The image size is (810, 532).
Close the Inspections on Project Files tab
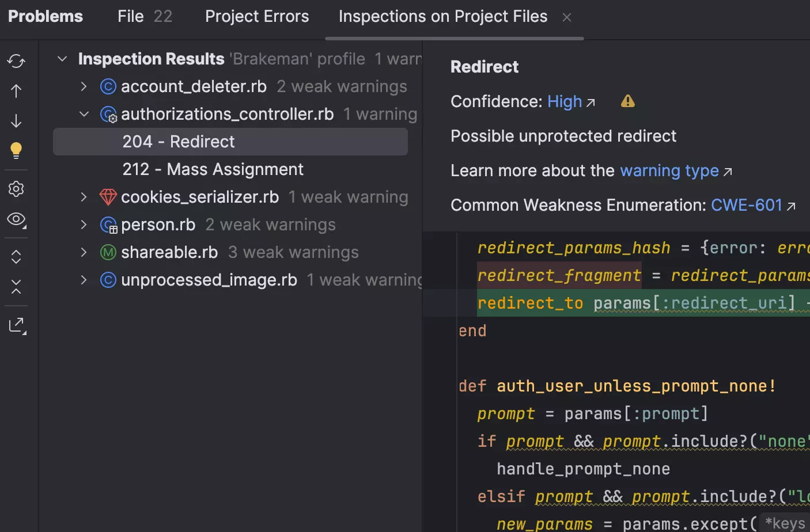tap(567, 17)
